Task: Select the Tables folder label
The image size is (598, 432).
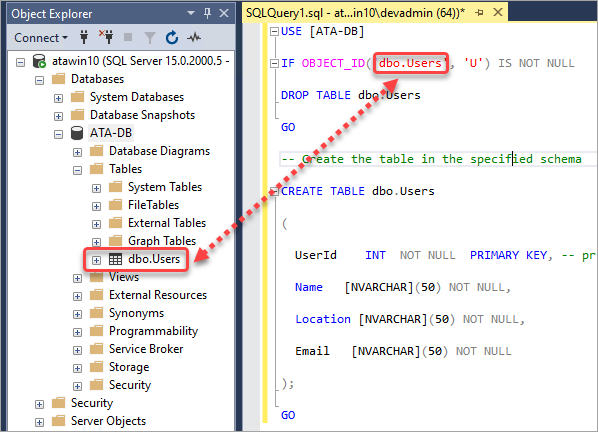Action: click(125, 169)
